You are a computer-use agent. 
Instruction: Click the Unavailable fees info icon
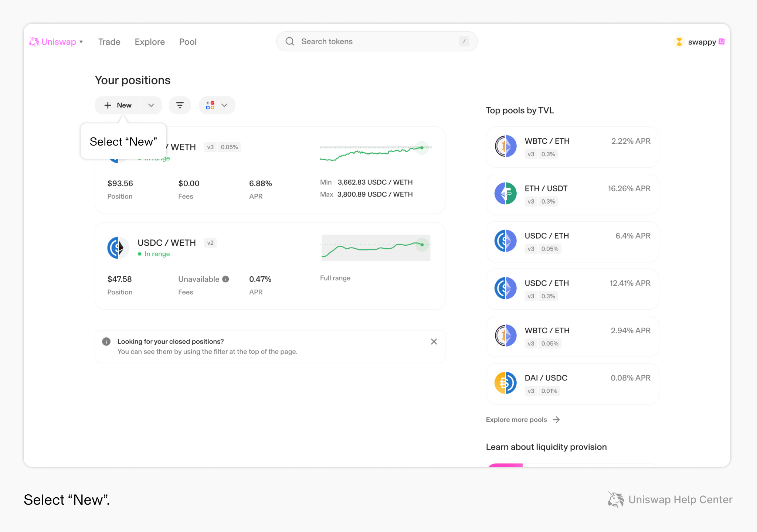pyautogui.click(x=225, y=279)
